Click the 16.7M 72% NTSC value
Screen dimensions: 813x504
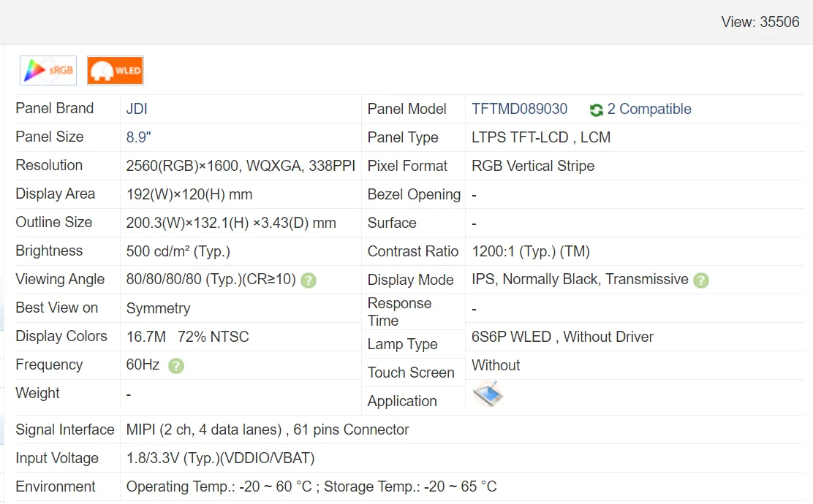click(188, 337)
